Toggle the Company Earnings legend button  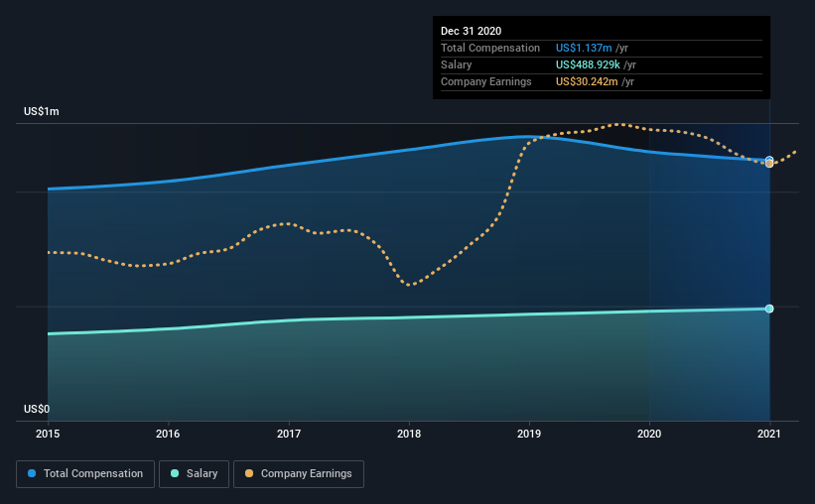tap(299, 474)
